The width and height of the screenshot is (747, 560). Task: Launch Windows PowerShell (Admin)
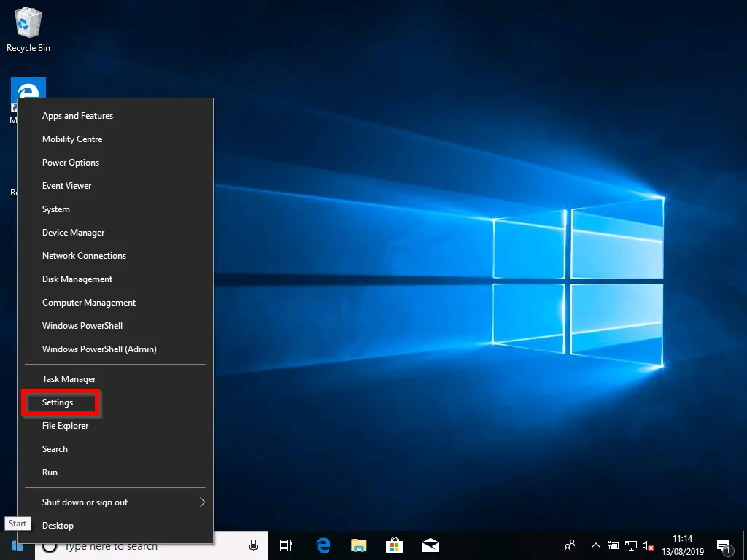[x=99, y=349]
